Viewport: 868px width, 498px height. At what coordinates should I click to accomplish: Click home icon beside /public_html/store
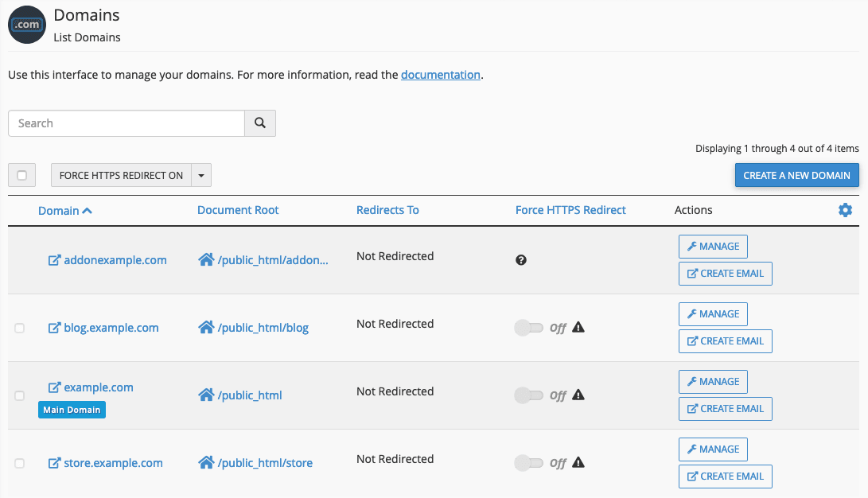pos(206,462)
